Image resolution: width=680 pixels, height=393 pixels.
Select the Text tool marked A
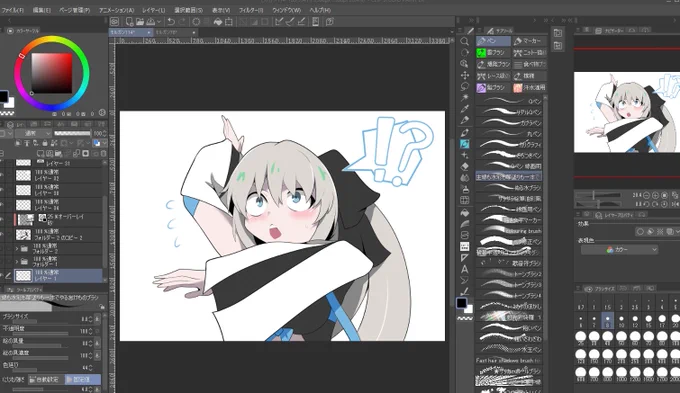click(464, 269)
